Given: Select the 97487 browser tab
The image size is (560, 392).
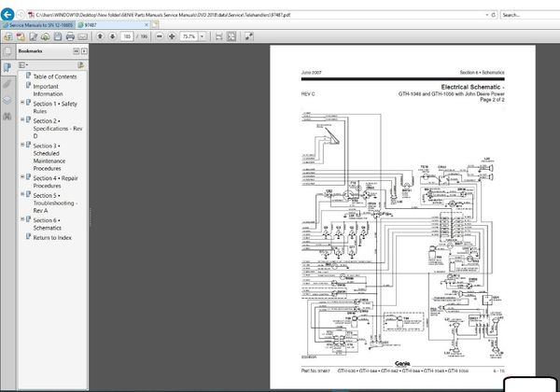Looking at the screenshot, I should pos(94,25).
